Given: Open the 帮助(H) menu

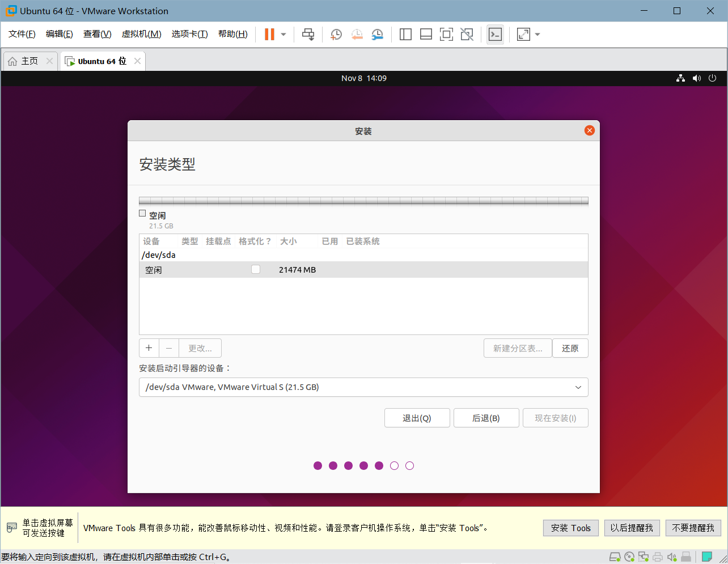Looking at the screenshot, I should coord(233,34).
